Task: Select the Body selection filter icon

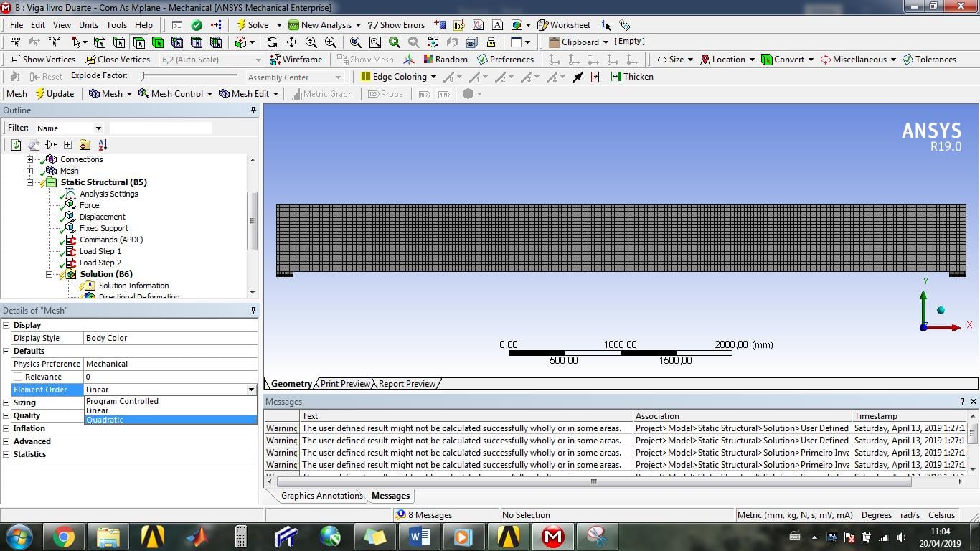Action: pyautogui.click(x=158, y=42)
